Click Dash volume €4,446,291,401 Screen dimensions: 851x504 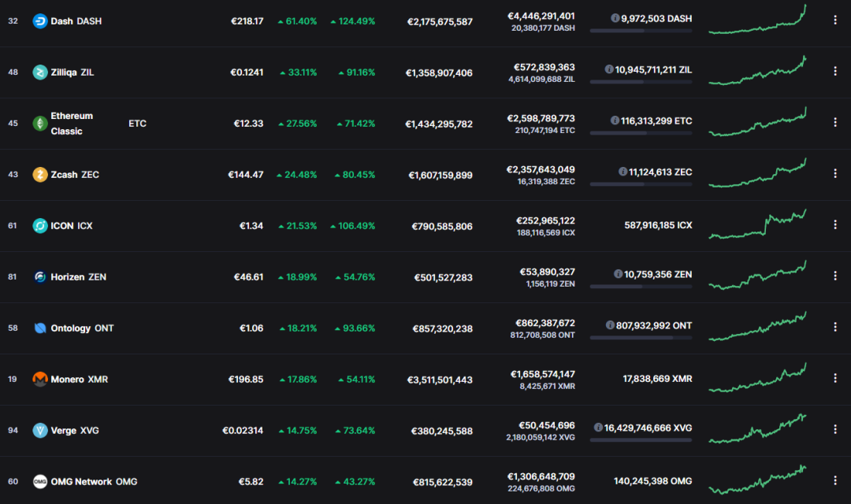(541, 17)
